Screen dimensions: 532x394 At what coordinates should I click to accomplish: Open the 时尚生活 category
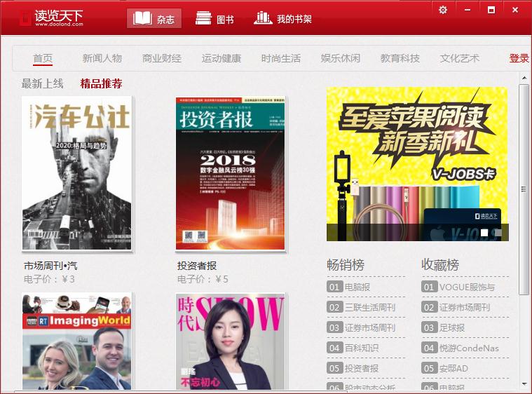[x=281, y=58]
